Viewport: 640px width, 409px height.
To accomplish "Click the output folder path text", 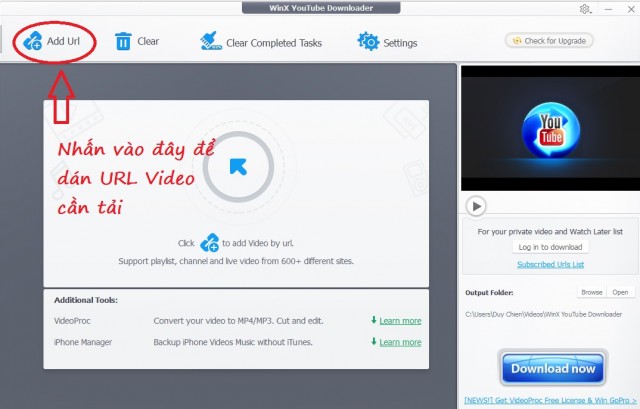I will (544, 314).
